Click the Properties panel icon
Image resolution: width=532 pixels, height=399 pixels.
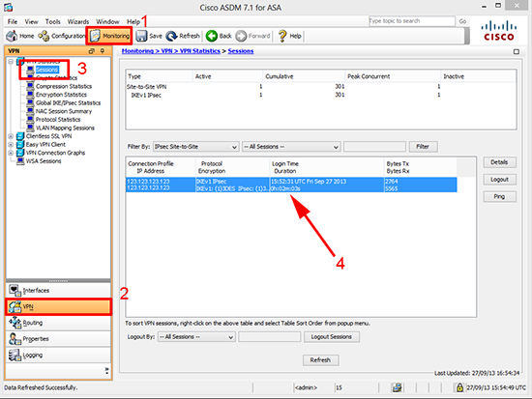point(15,339)
